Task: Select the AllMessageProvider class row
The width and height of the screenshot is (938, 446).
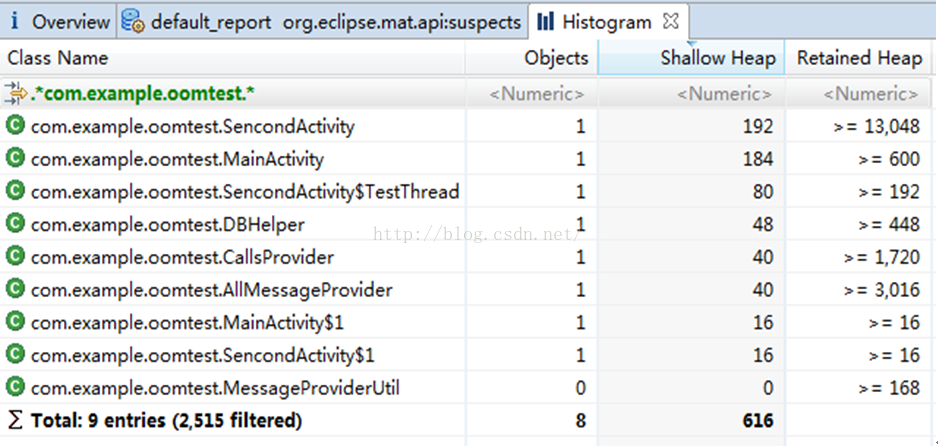Action: tap(211, 290)
